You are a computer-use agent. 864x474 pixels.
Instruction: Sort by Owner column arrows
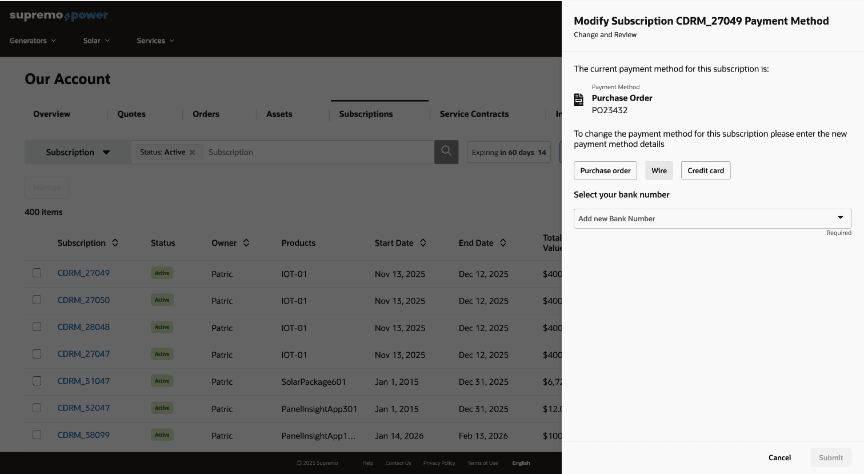[x=246, y=243]
